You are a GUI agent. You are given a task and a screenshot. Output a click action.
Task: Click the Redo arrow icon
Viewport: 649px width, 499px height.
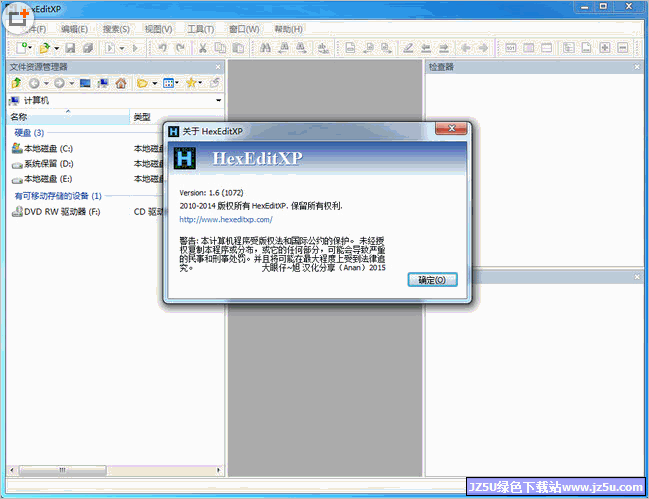180,48
